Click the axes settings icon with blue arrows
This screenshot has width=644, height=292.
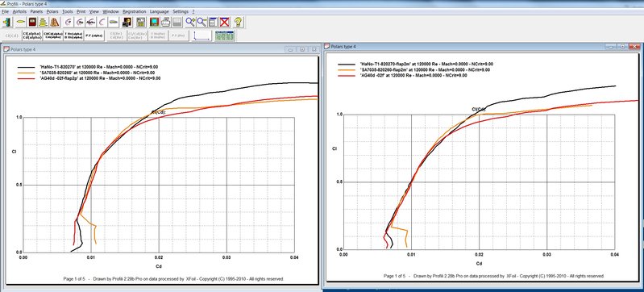(x=202, y=35)
